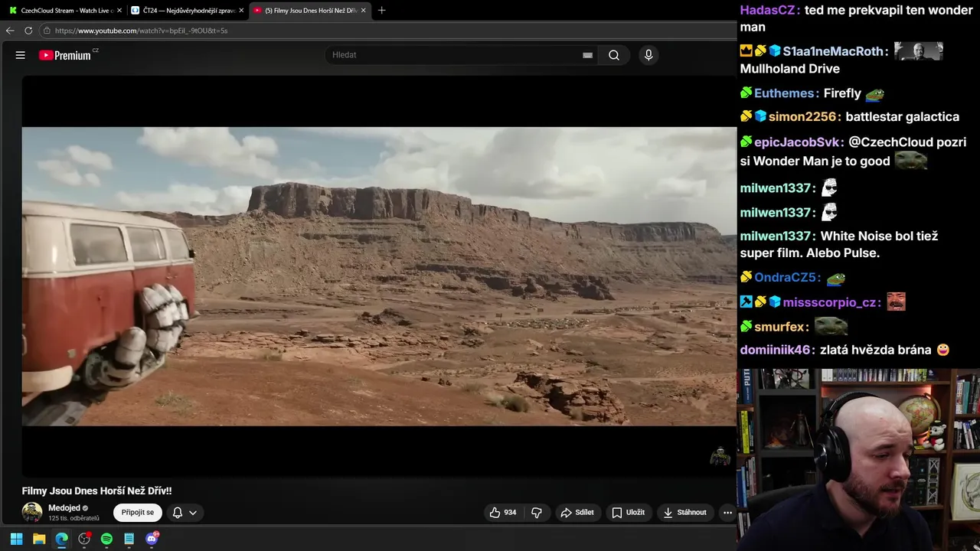The height and width of the screenshot is (551, 980).
Task: Open a new browser tab
Action: pos(382,11)
